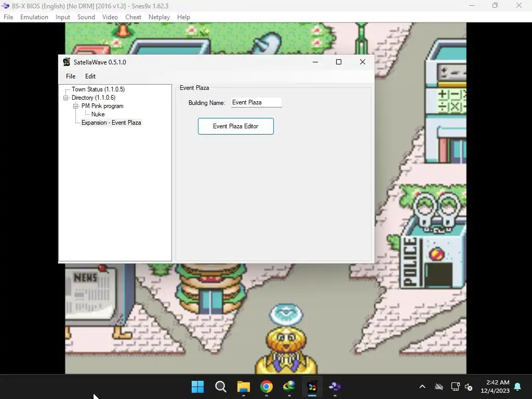
Task: Open the clock showing 2:42 AM
Action: point(495,387)
